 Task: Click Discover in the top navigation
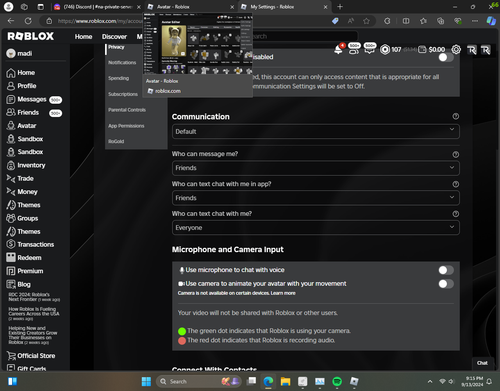pos(114,37)
